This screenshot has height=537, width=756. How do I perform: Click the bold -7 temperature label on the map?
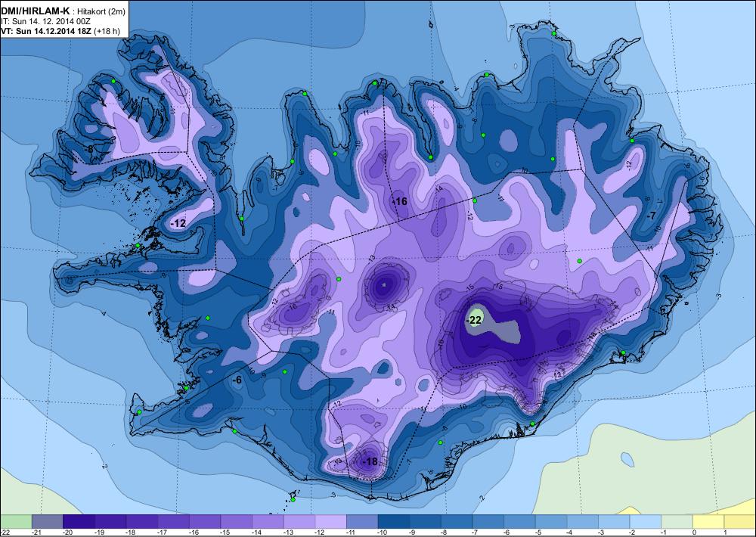(651, 216)
